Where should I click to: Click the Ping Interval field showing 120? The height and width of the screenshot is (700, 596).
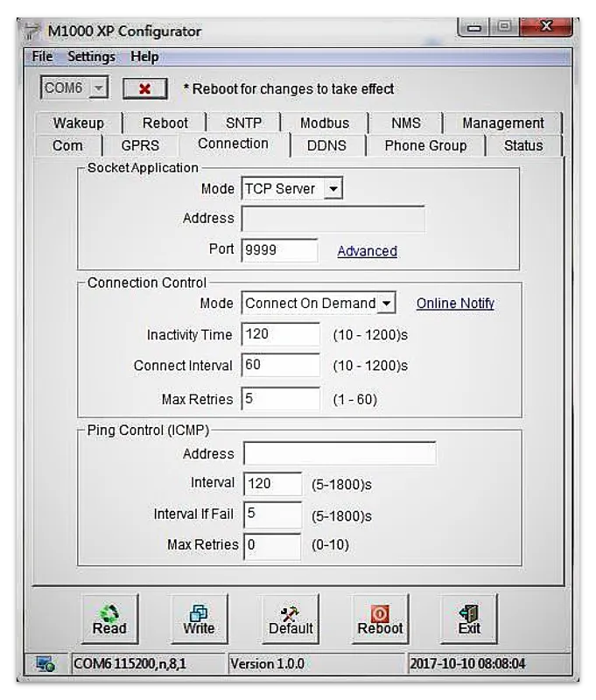(x=272, y=484)
